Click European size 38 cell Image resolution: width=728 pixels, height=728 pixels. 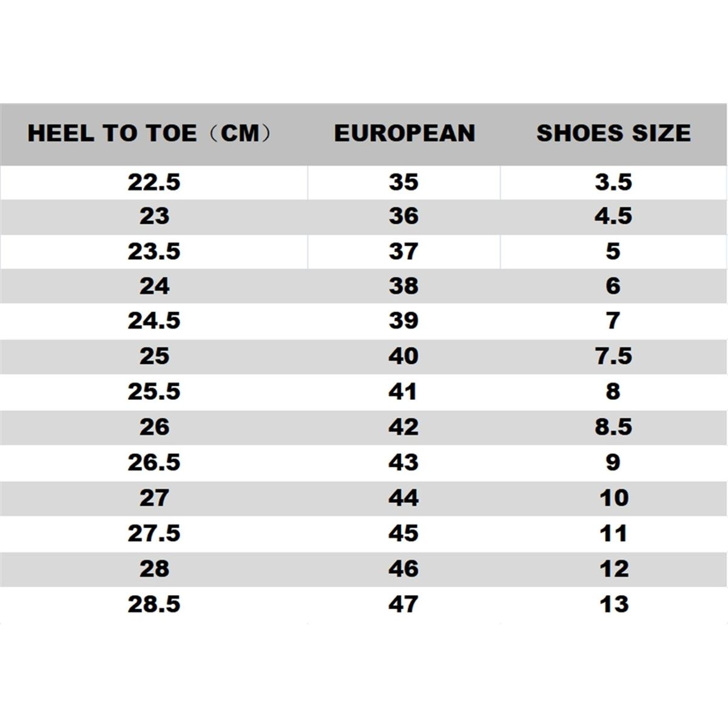(403, 286)
